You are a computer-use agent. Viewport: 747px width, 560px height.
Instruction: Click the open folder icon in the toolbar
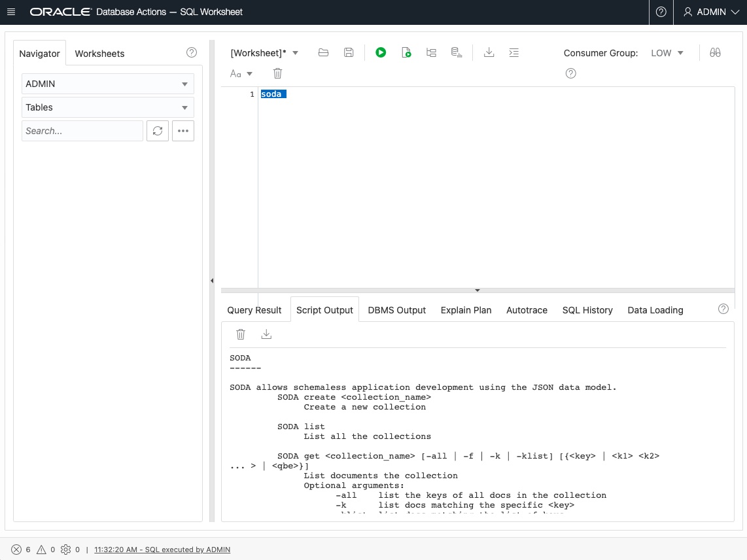[323, 53]
